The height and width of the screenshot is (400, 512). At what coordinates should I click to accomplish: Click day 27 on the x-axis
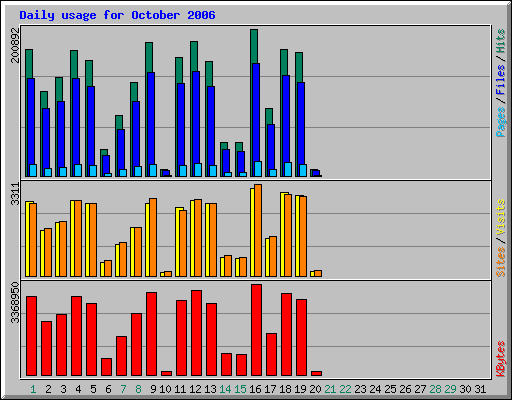tap(420, 389)
